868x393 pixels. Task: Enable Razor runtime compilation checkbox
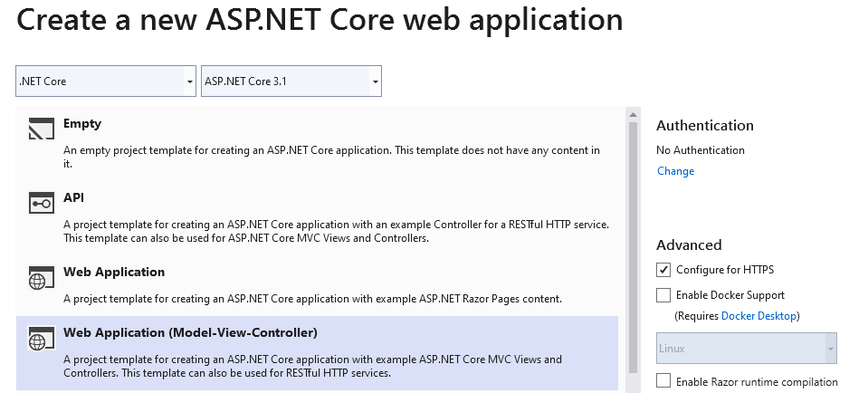click(663, 381)
